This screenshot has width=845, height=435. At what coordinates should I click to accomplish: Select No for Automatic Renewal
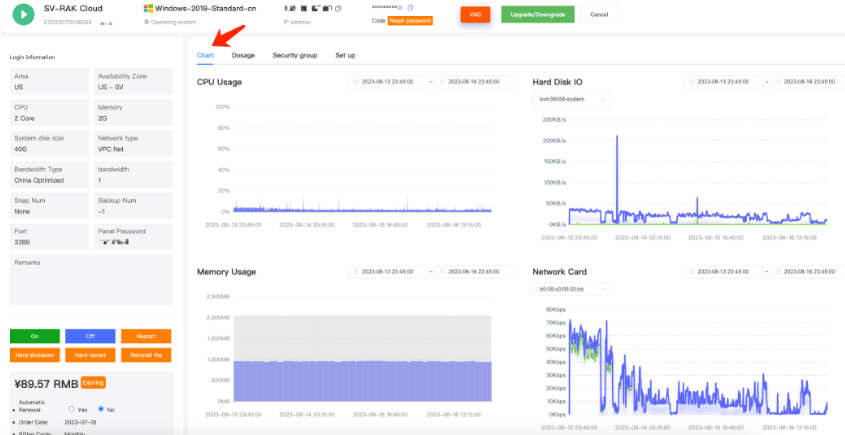coord(98,408)
